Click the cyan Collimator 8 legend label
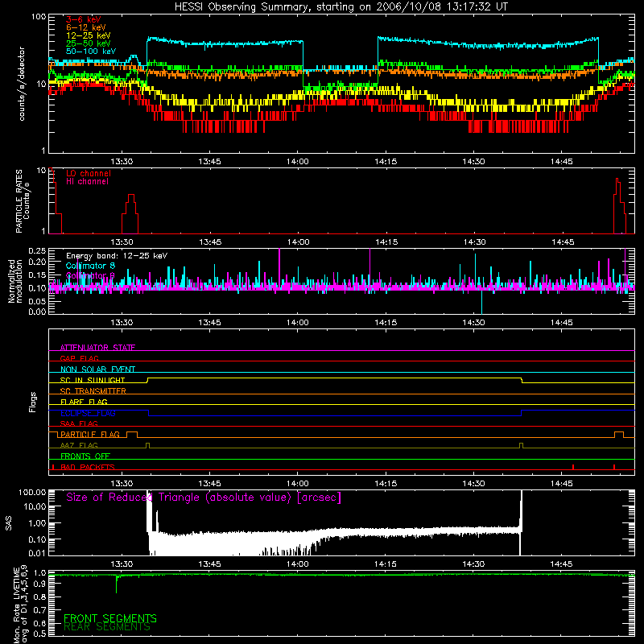 [x=90, y=266]
